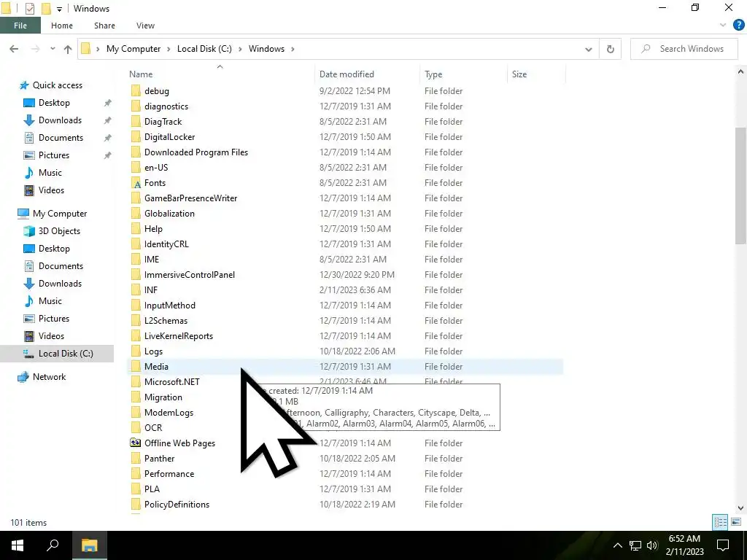The width and height of the screenshot is (747, 560).
Task: Select pinned Documents under Quick access
Action: [x=61, y=138]
